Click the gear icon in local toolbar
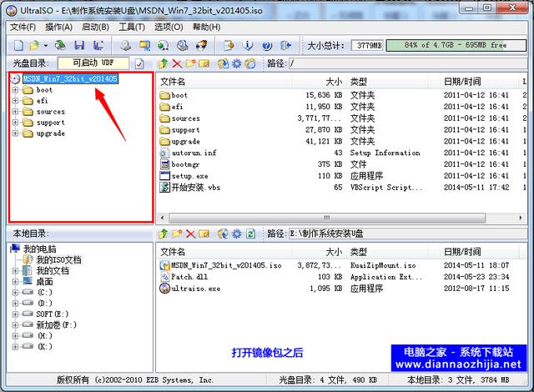This screenshot has width=534, height=392. (237, 234)
